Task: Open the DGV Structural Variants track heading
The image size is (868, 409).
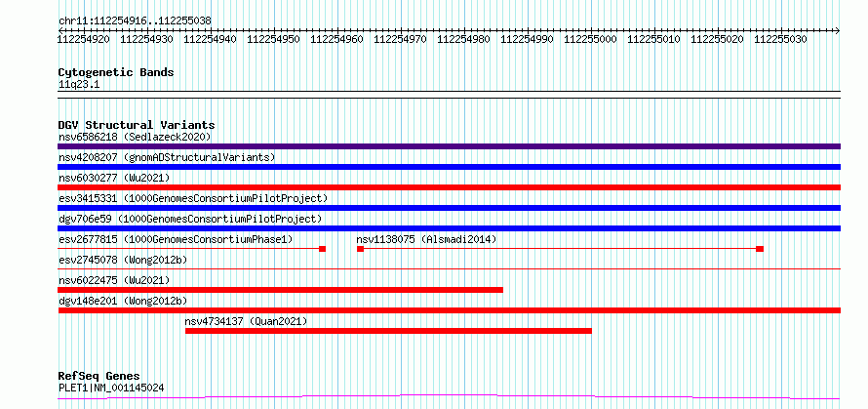Action: pyautogui.click(x=137, y=125)
